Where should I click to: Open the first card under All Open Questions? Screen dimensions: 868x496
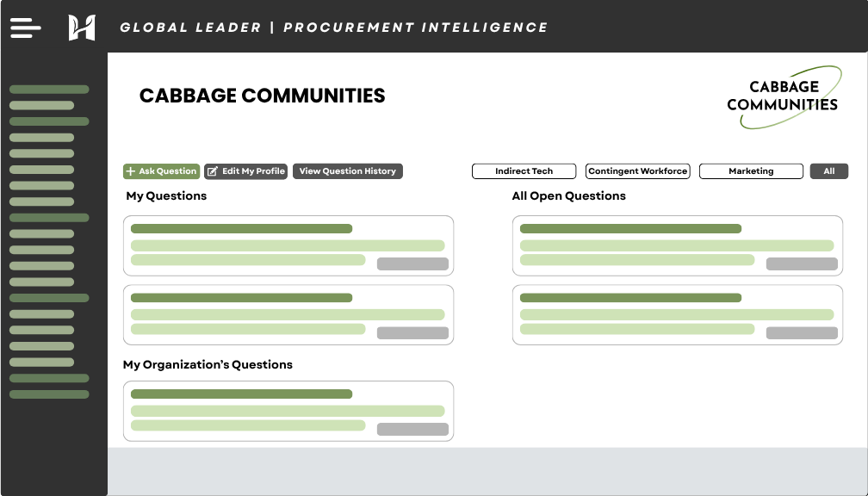tap(677, 245)
